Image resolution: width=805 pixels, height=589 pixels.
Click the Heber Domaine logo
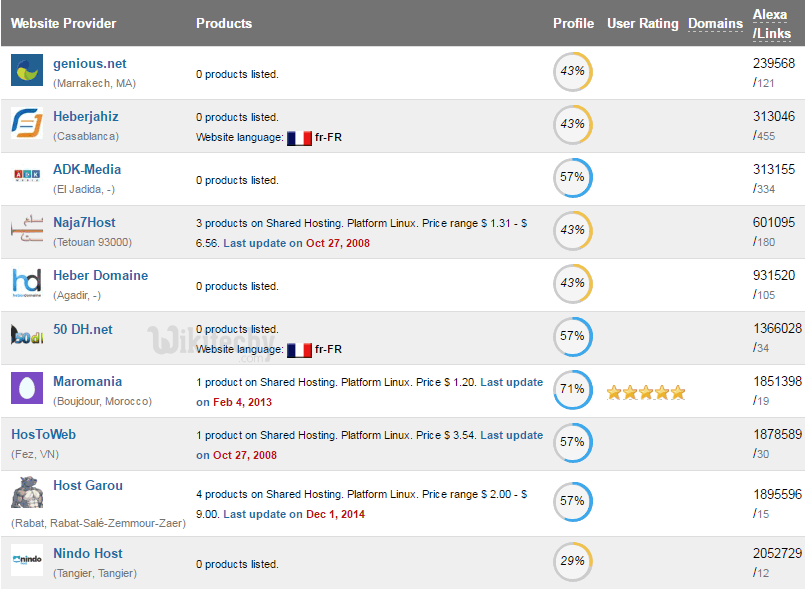point(27,282)
